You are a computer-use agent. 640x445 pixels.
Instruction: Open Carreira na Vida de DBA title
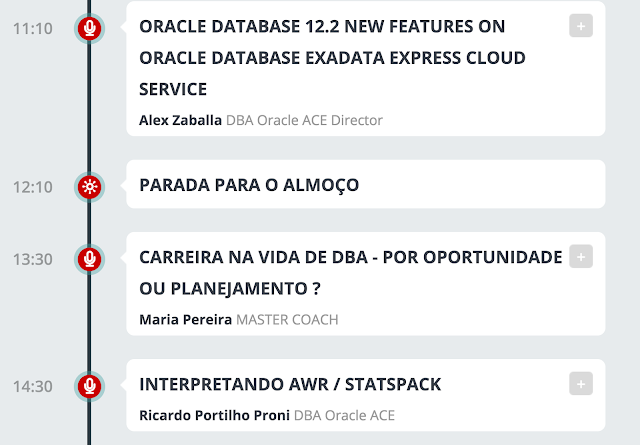[x=351, y=273]
